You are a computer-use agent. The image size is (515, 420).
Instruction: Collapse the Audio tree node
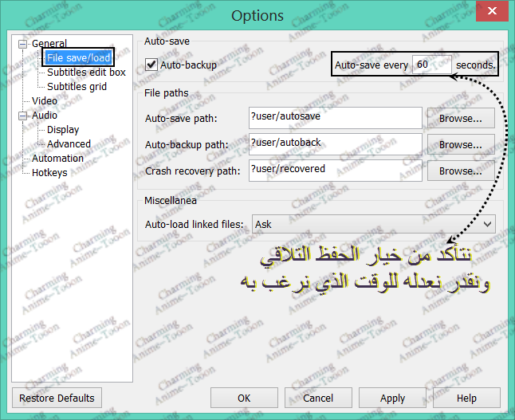coord(23,116)
